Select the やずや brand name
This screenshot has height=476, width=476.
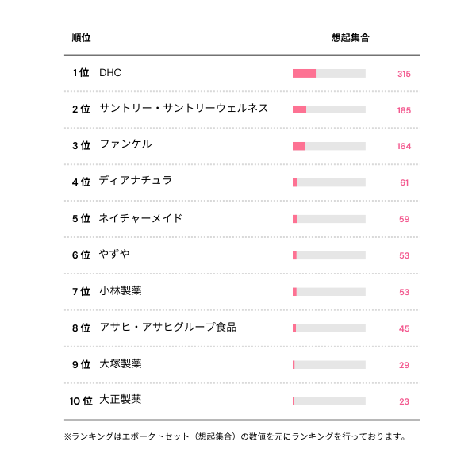[115, 255]
